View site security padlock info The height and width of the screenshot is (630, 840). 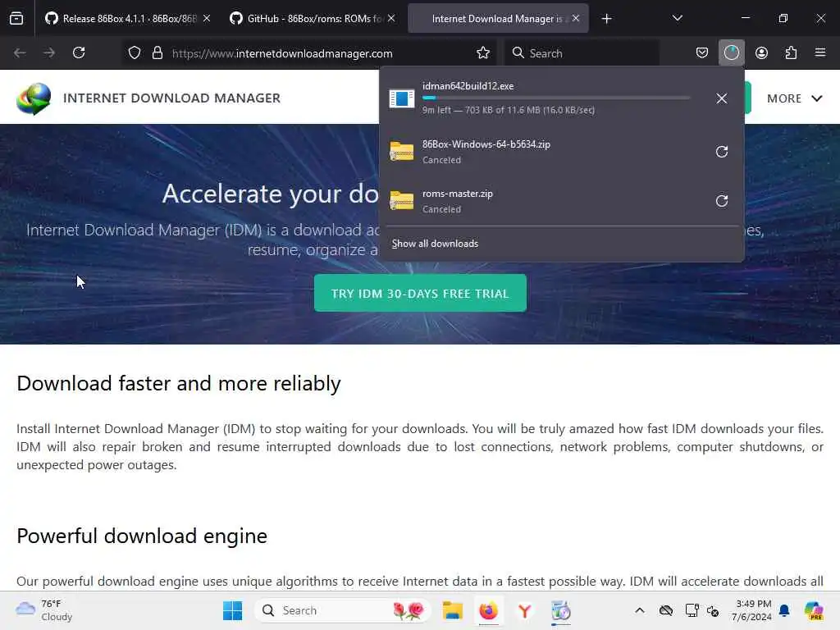pyautogui.click(x=157, y=53)
